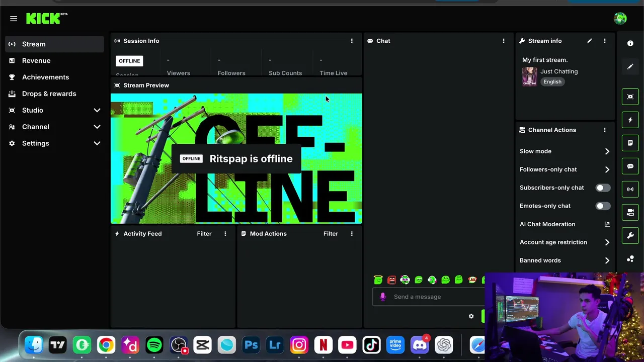Open AI Chat Moderation link

tap(565, 224)
